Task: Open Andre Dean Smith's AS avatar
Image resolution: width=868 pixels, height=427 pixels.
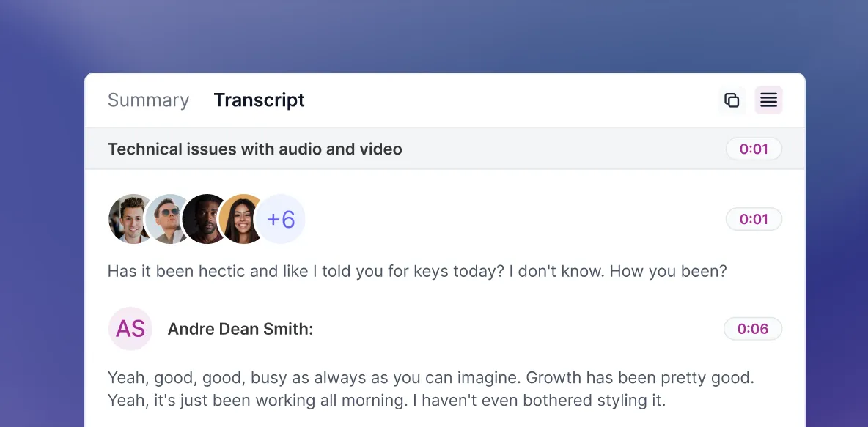Action: click(130, 329)
